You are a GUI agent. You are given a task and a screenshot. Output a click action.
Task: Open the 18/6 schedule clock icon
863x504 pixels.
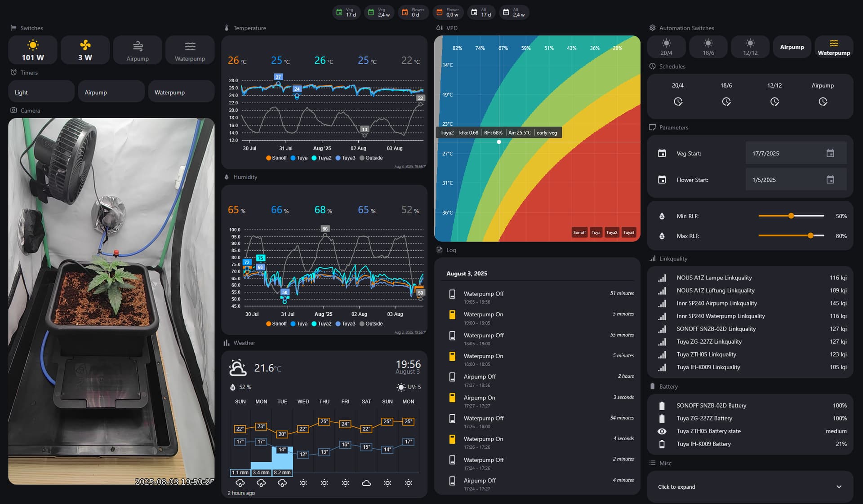click(x=726, y=102)
